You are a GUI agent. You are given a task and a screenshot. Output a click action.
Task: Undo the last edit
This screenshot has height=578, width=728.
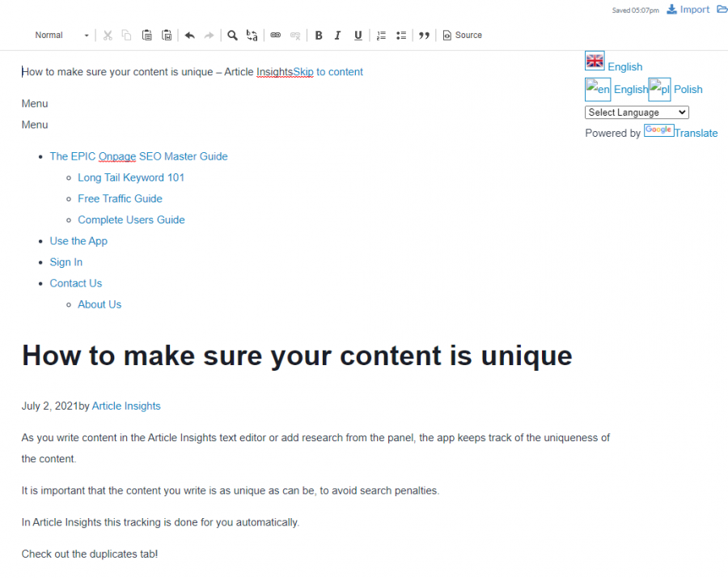click(x=189, y=36)
